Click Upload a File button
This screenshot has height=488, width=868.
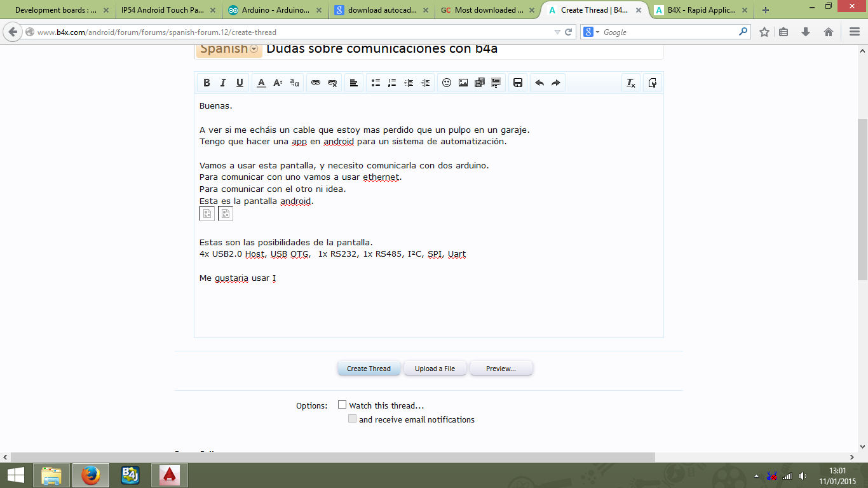[x=435, y=369]
